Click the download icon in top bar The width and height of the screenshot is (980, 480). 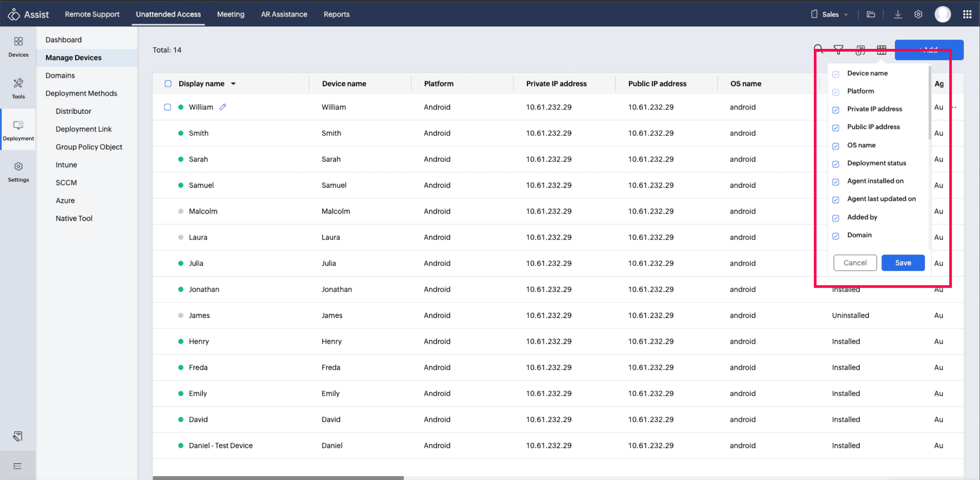pos(897,14)
